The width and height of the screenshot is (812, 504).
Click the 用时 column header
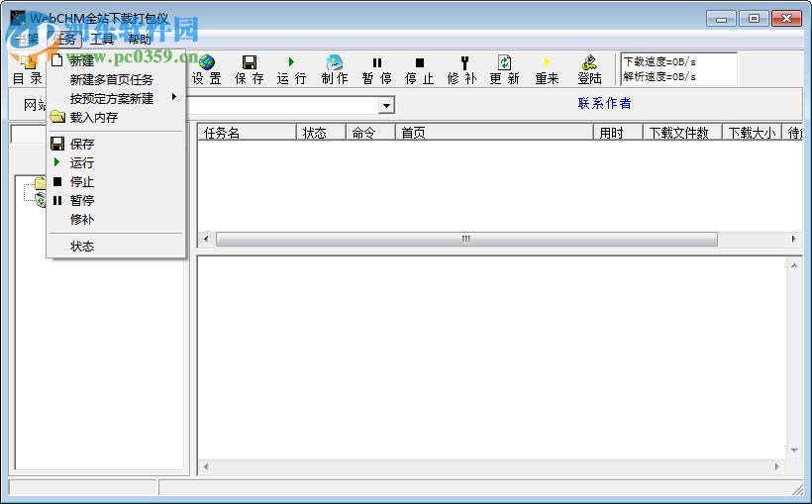point(617,133)
